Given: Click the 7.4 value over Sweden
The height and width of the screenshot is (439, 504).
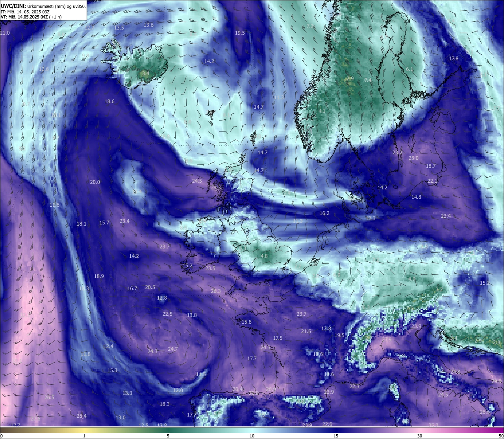Looking at the screenshot, I should [368, 80].
